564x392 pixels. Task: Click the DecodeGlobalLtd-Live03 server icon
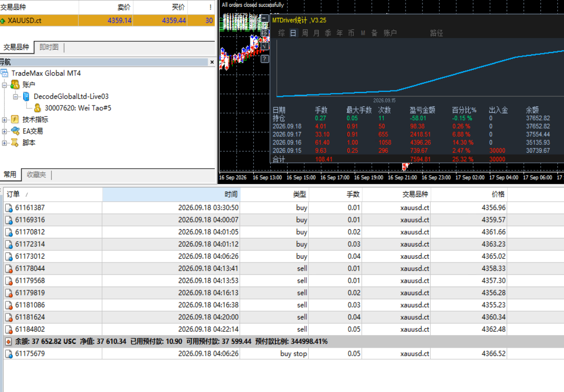point(26,96)
